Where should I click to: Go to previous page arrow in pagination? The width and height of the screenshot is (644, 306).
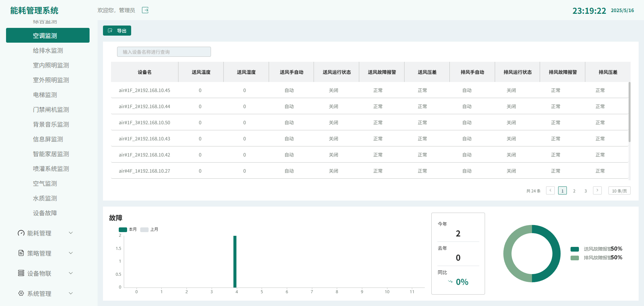(x=550, y=190)
